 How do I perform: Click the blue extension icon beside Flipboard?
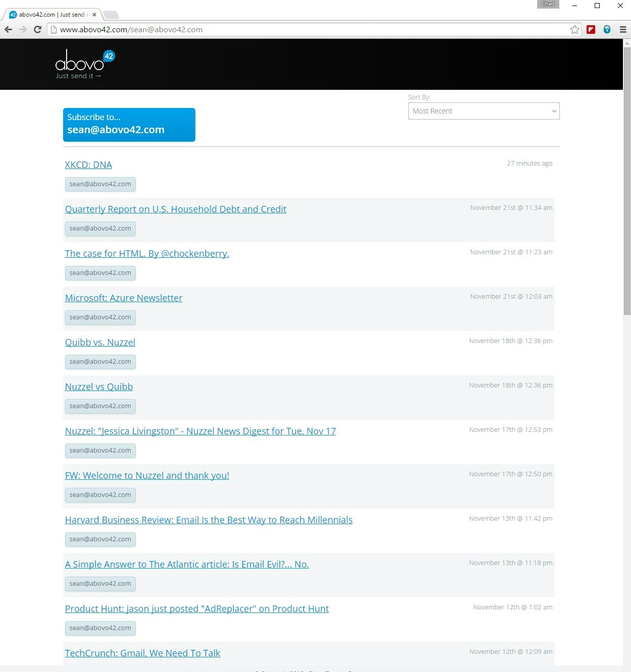pos(607,30)
